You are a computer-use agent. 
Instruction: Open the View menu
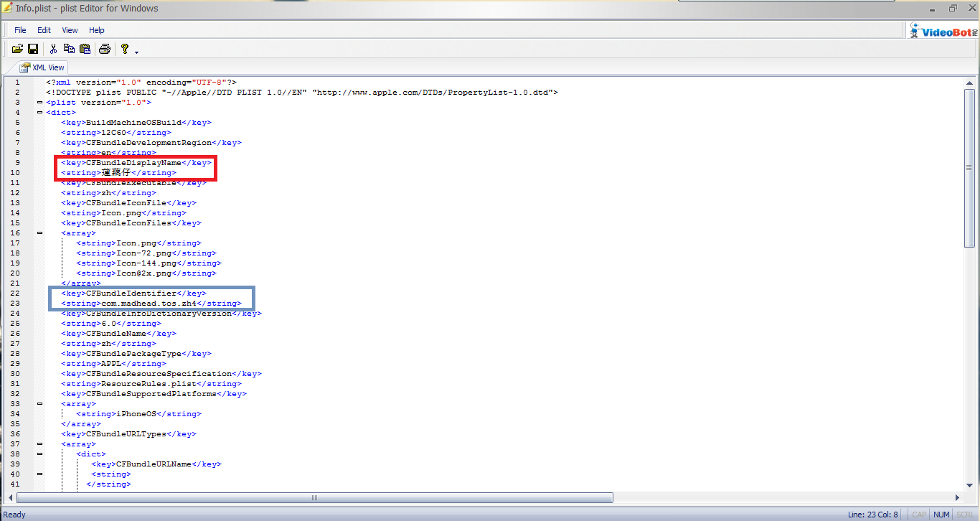[70, 30]
